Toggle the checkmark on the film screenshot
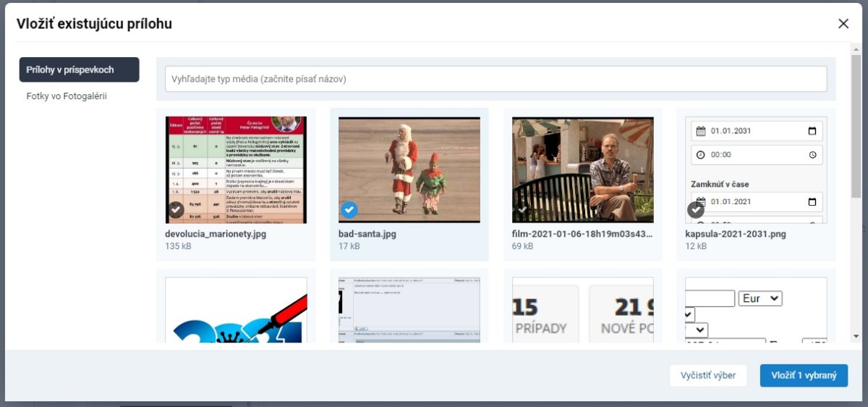The width and height of the screenshot is (868, 407). (522, 210)
